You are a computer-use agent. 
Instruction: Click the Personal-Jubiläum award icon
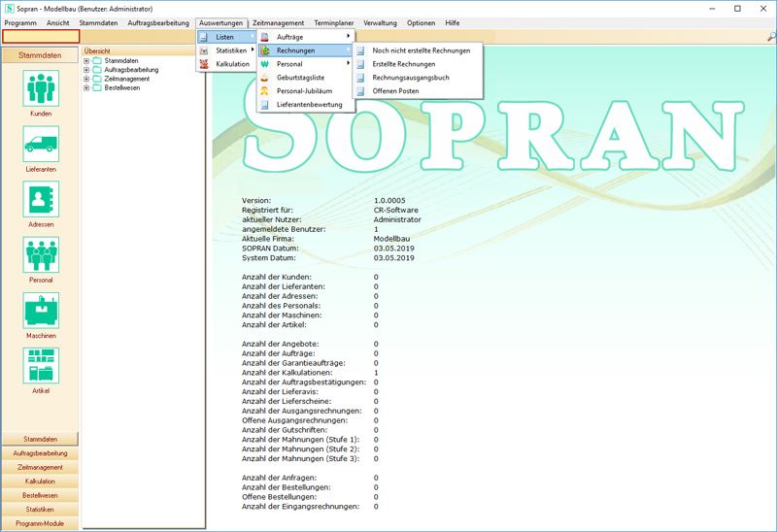pos(264,91)
